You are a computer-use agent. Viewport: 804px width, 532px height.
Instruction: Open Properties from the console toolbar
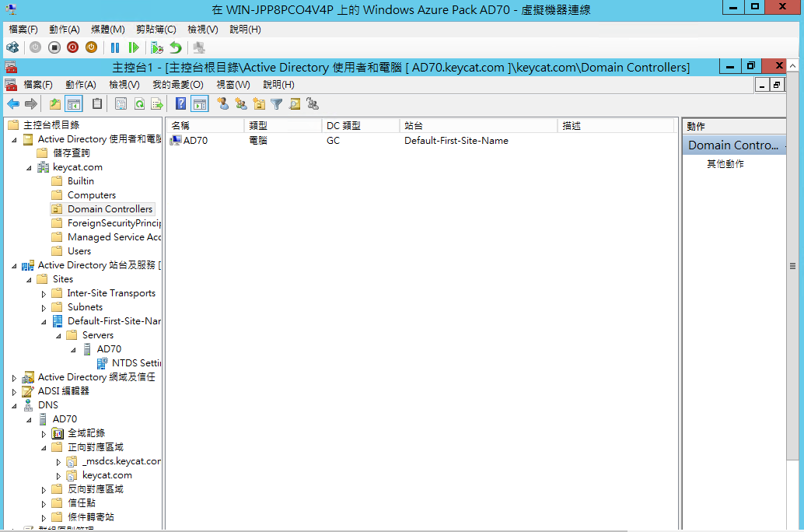pos(121,104)
